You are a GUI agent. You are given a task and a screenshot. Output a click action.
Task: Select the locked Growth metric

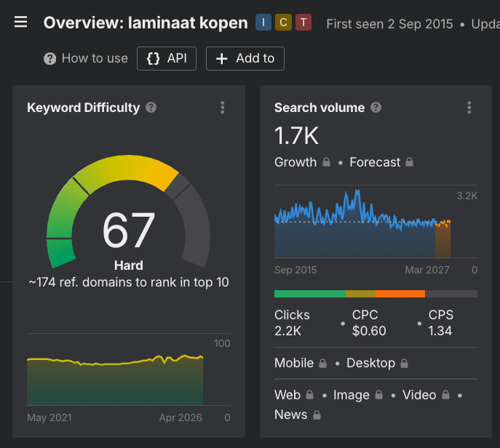(x=295, y=162)
